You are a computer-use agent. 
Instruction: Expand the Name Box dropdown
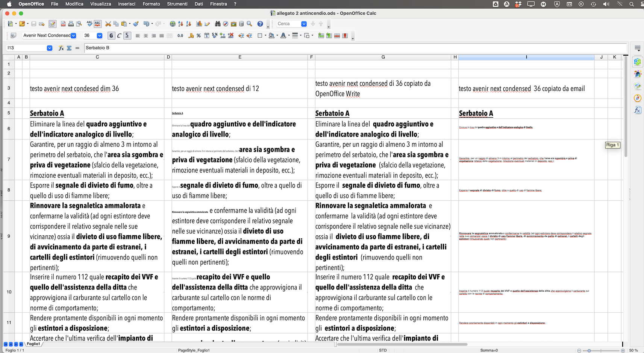click(49, 48)
